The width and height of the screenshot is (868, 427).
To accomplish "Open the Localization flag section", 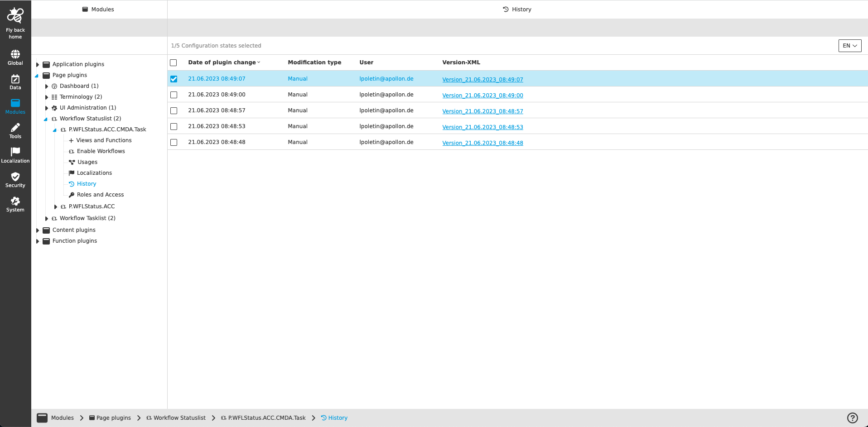I will [15, 155].
